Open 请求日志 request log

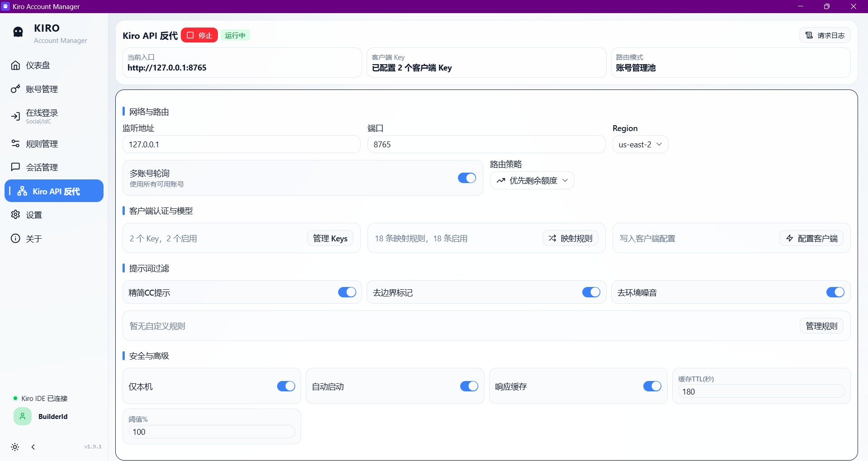pos(825,35)
